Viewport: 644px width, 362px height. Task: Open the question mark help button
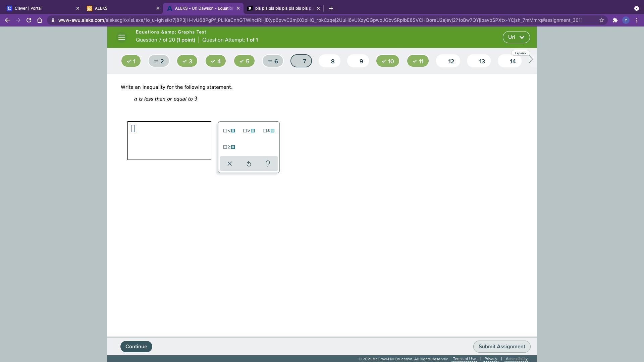[268, 164]
